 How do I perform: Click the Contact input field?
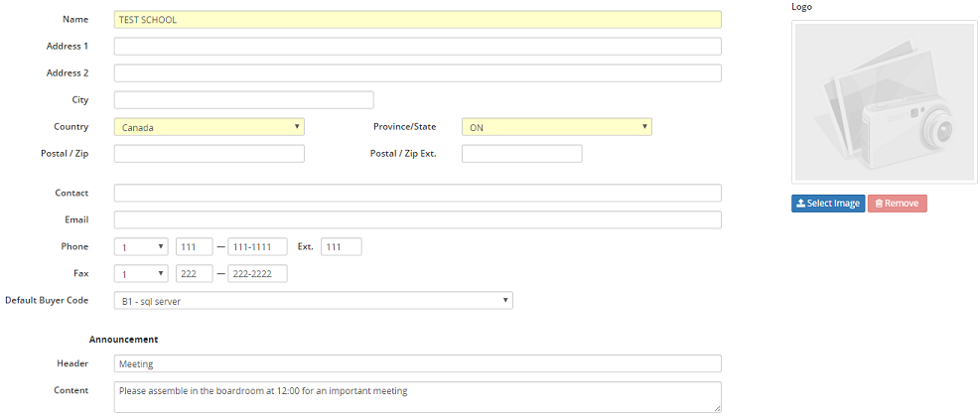(x=417, y=193)
